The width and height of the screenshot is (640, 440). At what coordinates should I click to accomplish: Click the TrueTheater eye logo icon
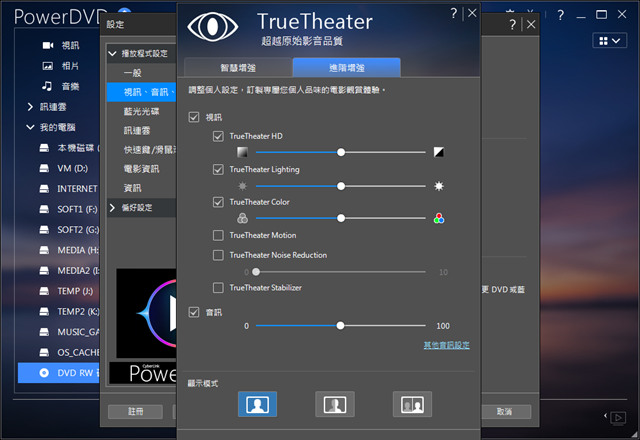coord(212,27)
